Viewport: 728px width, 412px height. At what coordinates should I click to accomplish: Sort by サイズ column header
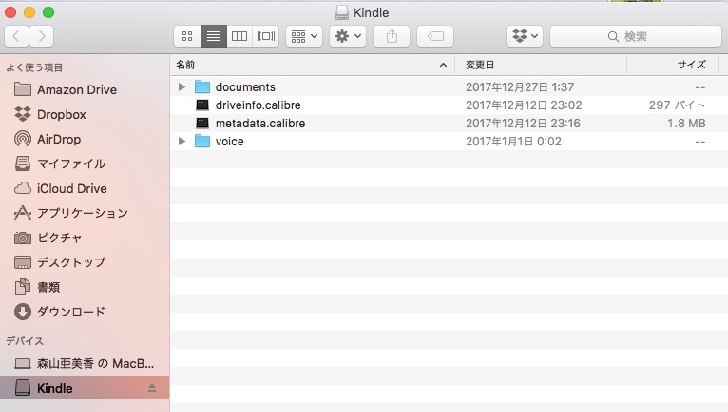672,65
